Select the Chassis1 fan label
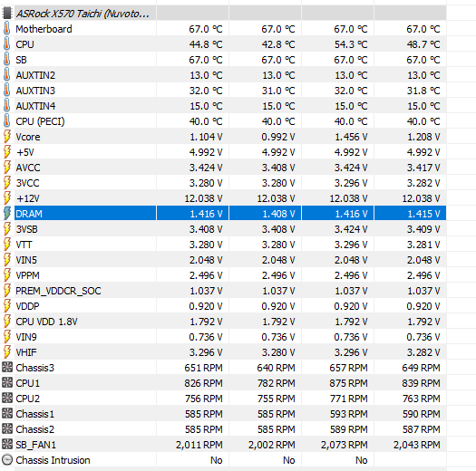Viewport: 476px width, 471px height. (x=35, y=414)
